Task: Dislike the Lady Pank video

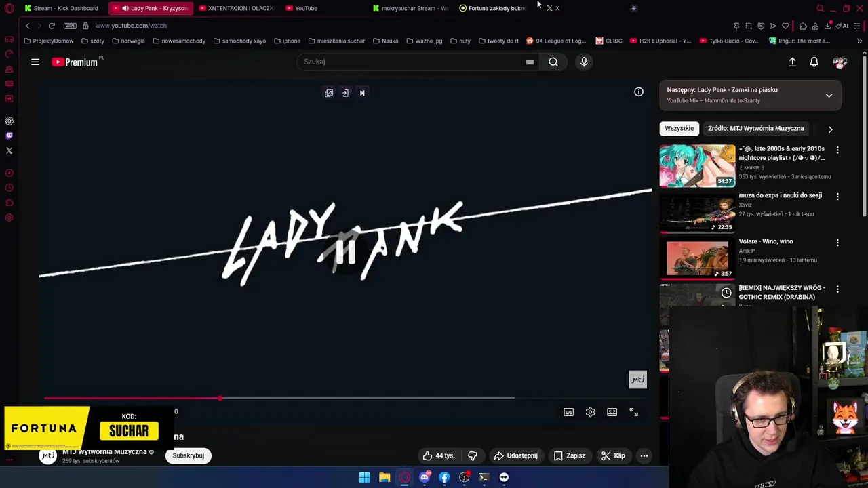Action: click(473, 455)
